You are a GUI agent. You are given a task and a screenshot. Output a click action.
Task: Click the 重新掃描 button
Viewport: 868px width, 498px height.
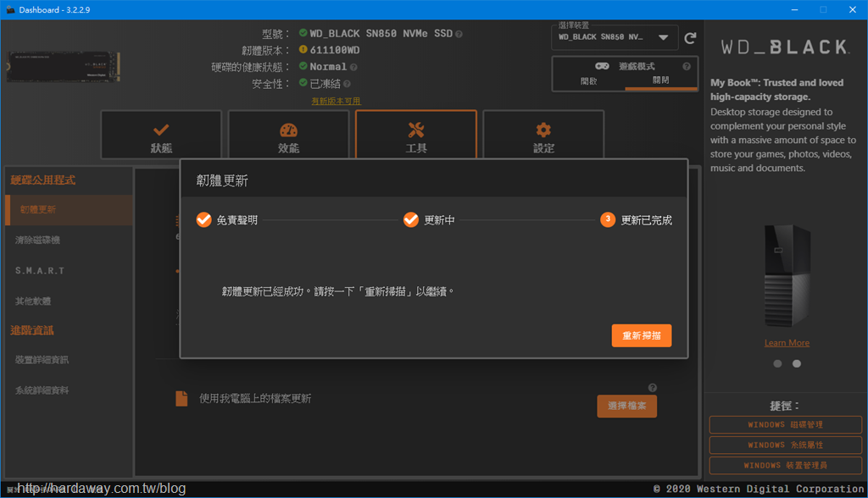point(642,335)
